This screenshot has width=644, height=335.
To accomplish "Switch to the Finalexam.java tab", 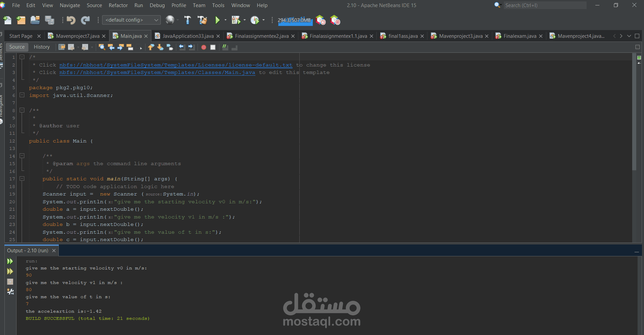I will tap(519, 36).
